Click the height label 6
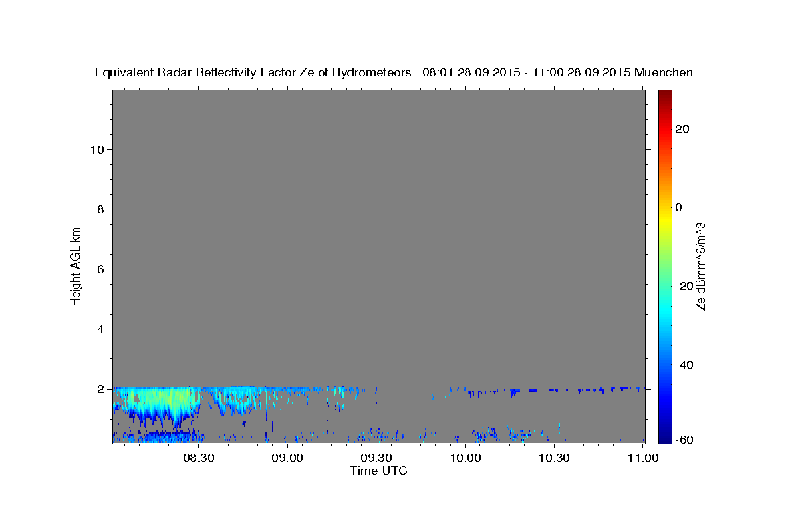Image resolution: width=798 pixels, height=532 pixels. click(100, 269)
